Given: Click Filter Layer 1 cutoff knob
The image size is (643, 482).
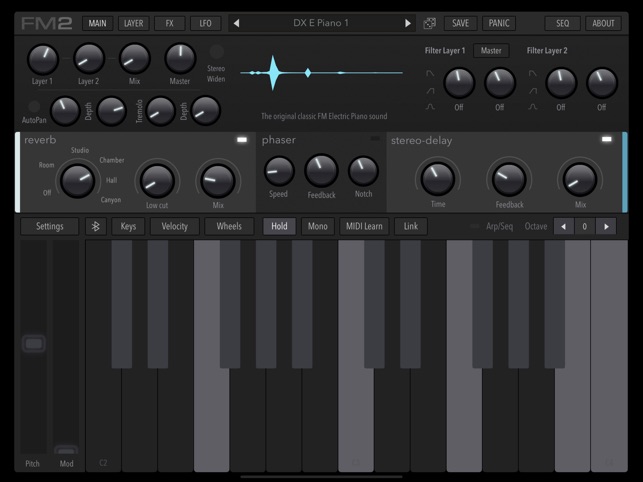Looking at the screenshot, I should pos(459,83).
